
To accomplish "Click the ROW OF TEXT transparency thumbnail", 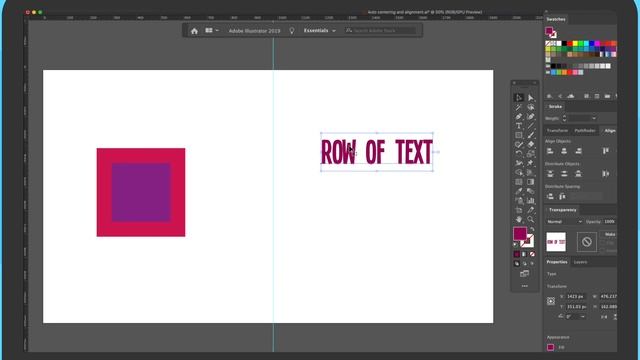I will pyautogui.click(x=556, y=242).
